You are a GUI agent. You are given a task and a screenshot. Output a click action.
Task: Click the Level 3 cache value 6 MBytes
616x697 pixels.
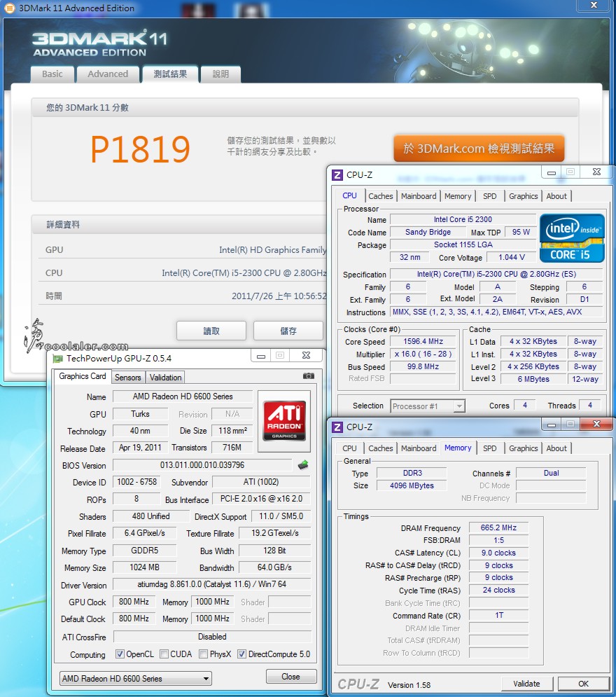click(533, 379)
